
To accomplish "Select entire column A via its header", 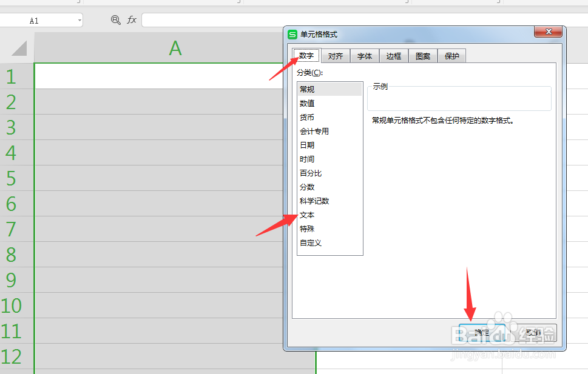I will coord(175,48).
